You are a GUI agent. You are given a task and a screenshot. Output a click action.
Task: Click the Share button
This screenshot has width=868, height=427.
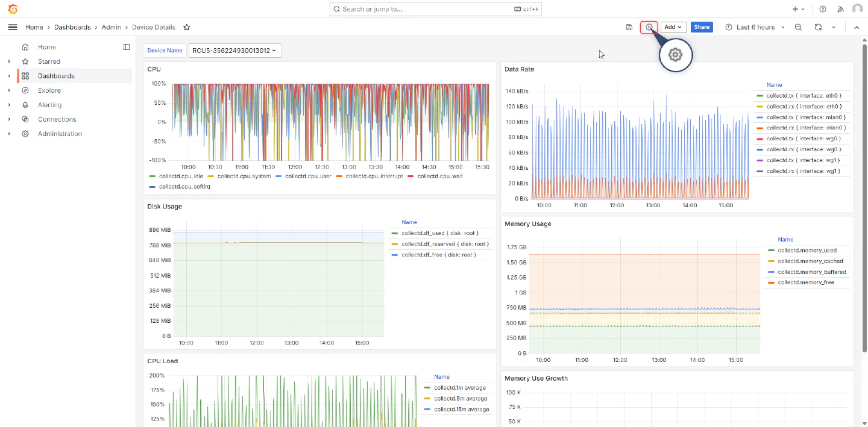pyautogui.click(x=702, y=27)
